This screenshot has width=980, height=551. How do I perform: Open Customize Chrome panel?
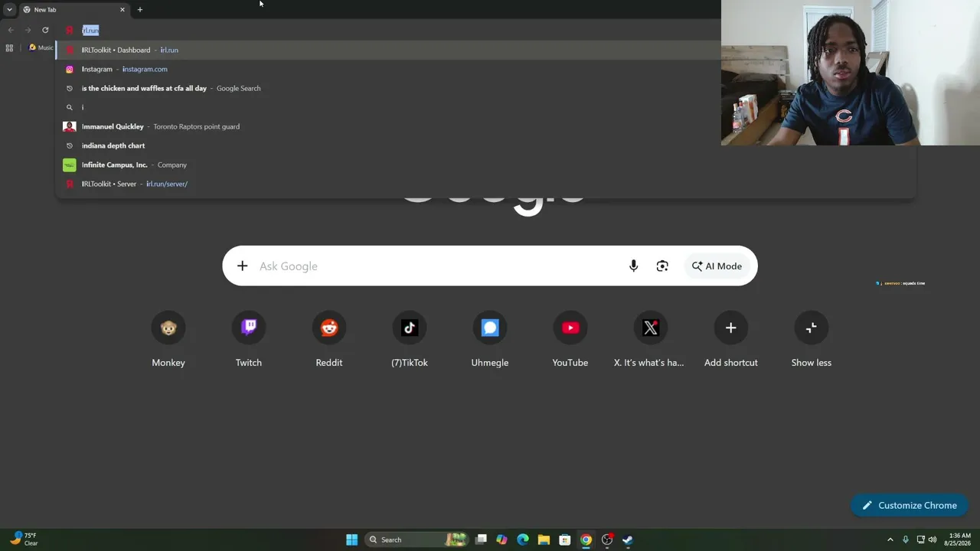point(909,505)
